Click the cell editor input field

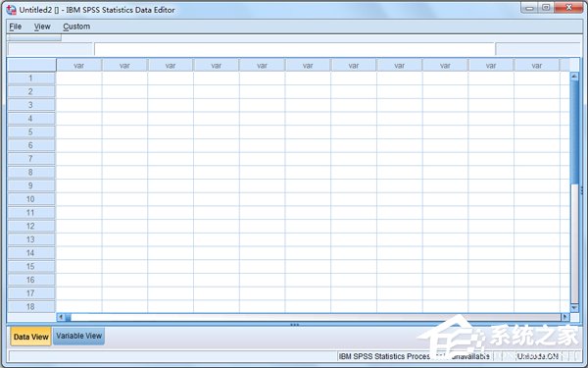pos(295,49)
